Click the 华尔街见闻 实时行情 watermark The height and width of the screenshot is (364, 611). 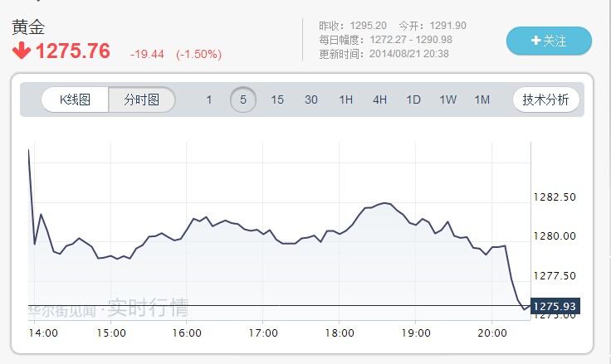(x=108, y=310)
